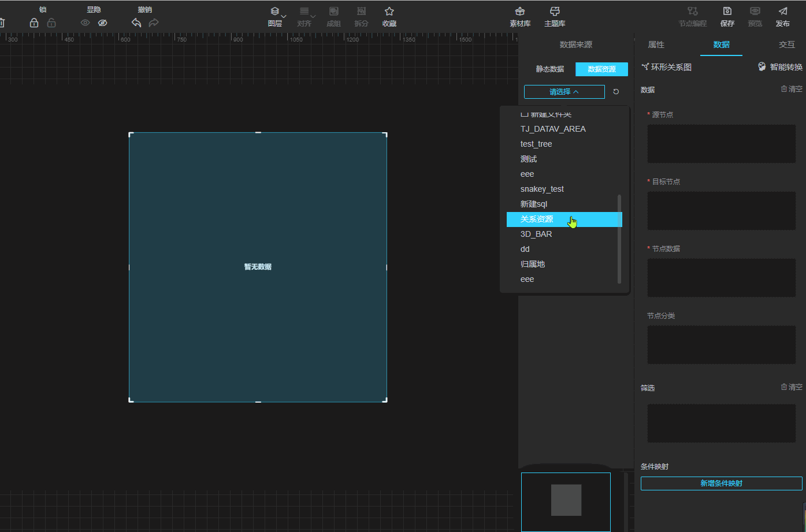Click the undo arrow icon
806x532 pixels.
136,23
